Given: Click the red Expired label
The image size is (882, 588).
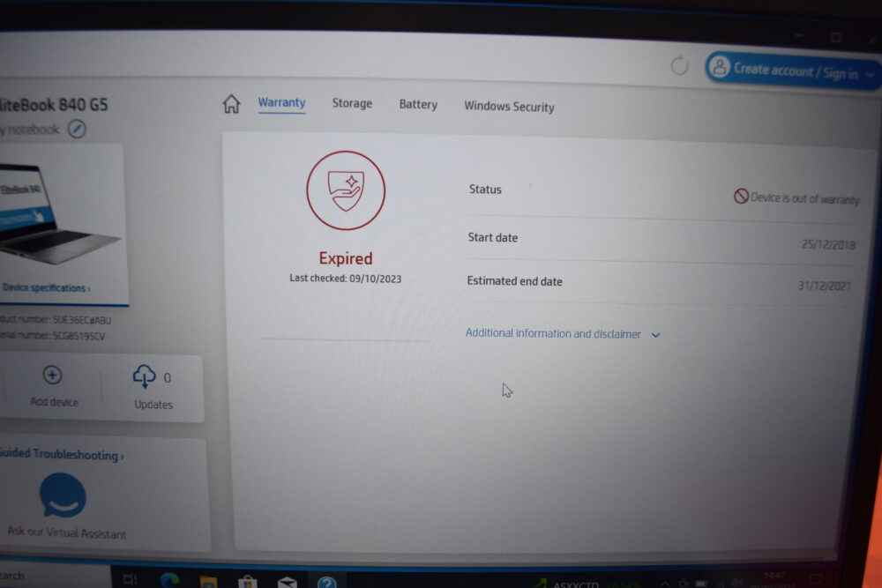Looking at the screenshot, I should (x=346, y=258).
